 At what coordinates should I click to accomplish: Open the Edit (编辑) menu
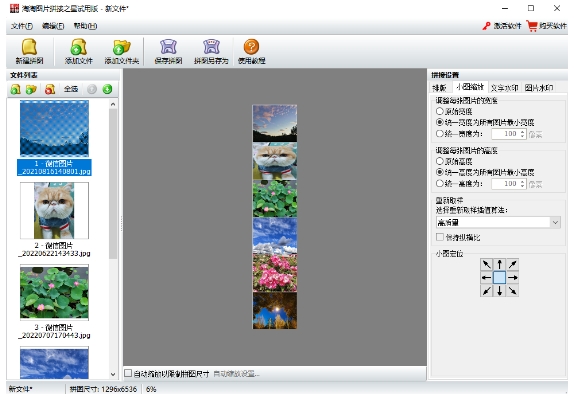coord(53,26)
